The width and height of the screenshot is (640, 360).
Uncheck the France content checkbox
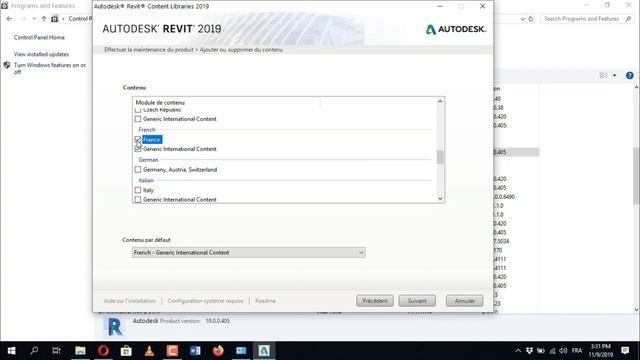138,140
